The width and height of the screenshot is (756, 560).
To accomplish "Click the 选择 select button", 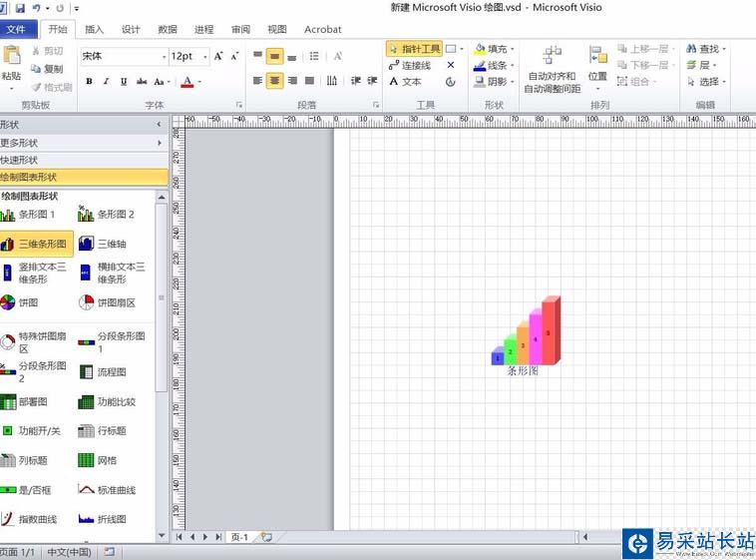I will pyautogui.click(x=706, y=82).
